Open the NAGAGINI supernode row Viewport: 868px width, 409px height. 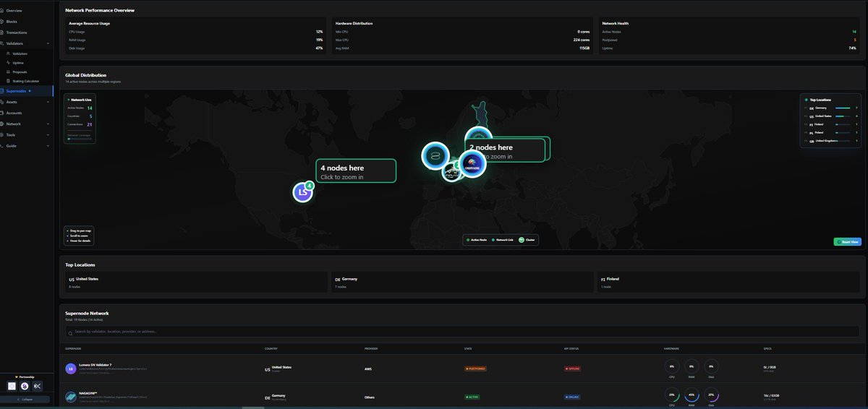click(x=463, y=395)
